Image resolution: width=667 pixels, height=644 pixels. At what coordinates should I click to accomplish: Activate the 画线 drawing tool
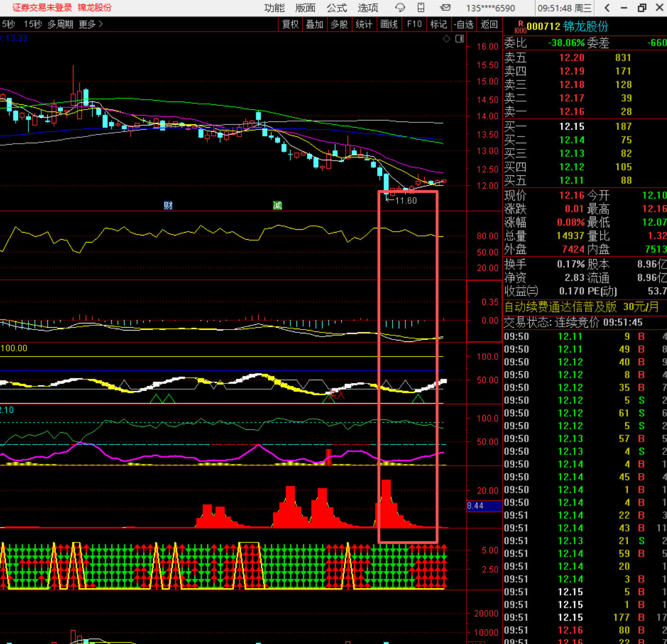click(x=389, y=24)
